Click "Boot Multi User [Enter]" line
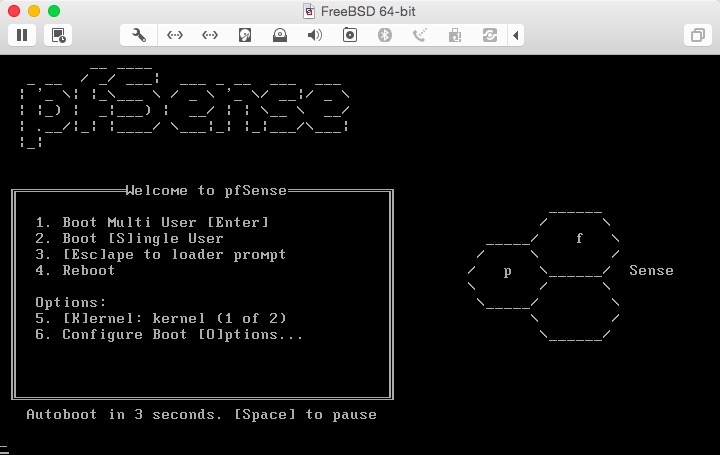The image size is (720, 455). coord(152,223)
